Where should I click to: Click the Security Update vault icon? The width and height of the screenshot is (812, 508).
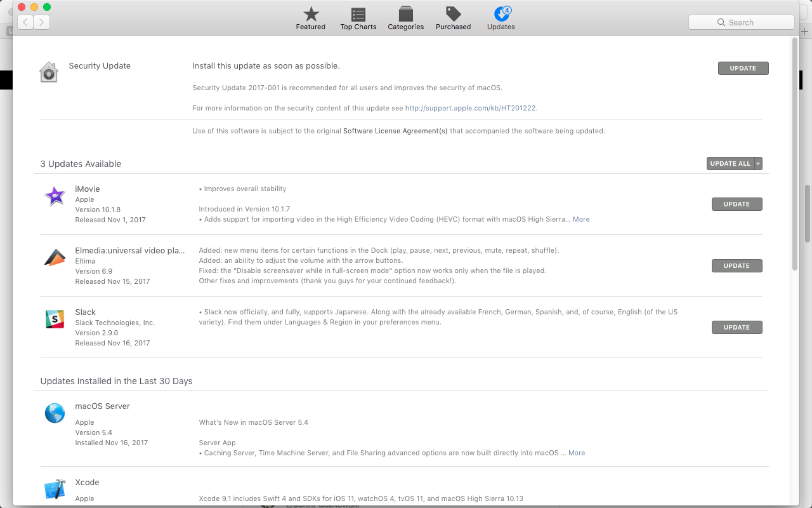[x=49, y=72]
